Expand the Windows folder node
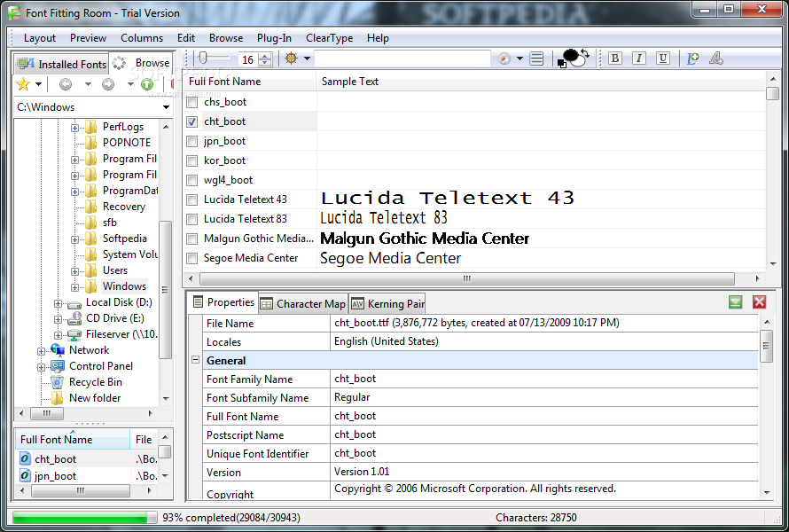 74,287
